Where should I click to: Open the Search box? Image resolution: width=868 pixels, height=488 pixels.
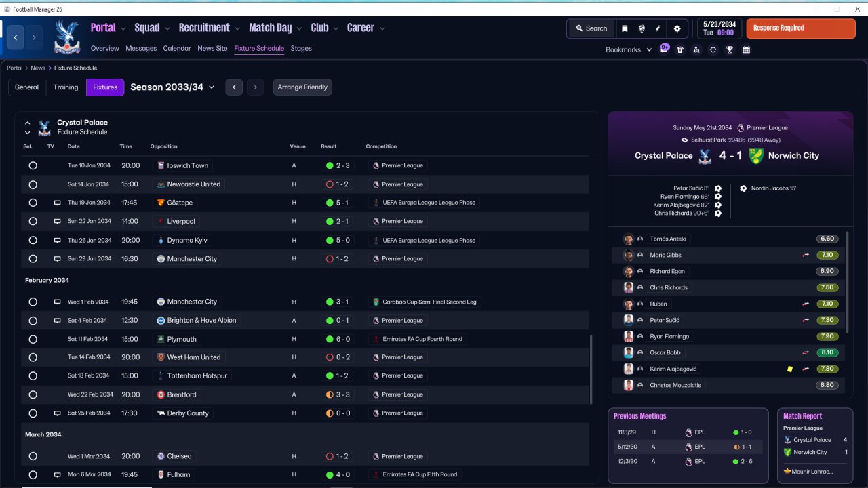[591, 28]
